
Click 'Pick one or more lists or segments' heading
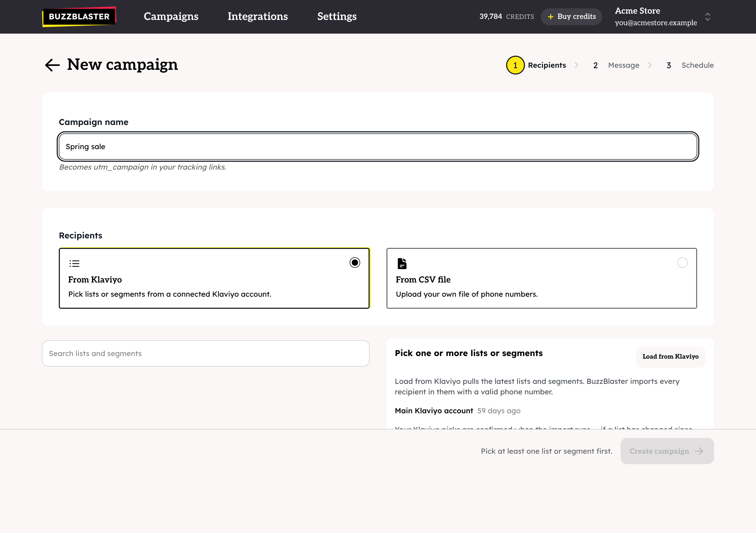pos(469,353)
